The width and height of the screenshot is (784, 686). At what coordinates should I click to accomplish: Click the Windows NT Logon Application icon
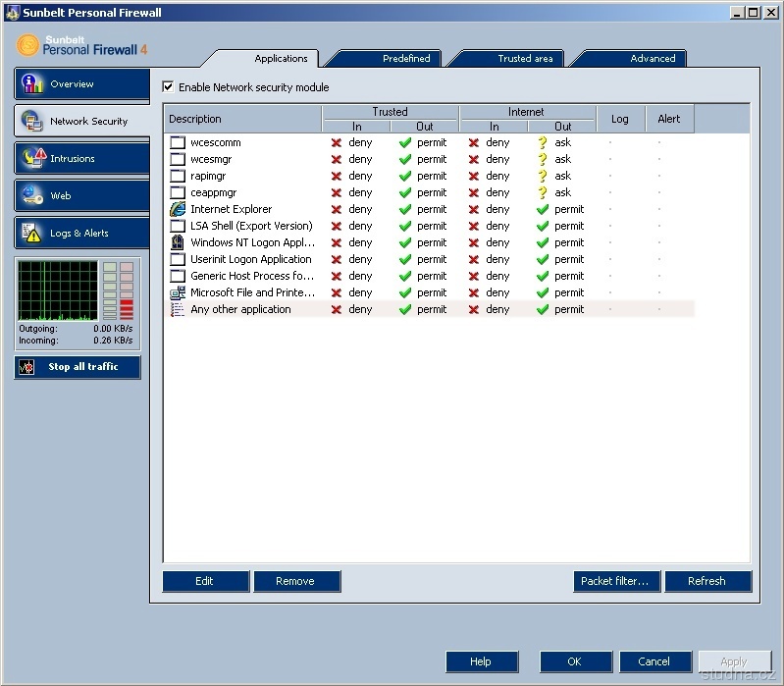[x=178, y=242]
